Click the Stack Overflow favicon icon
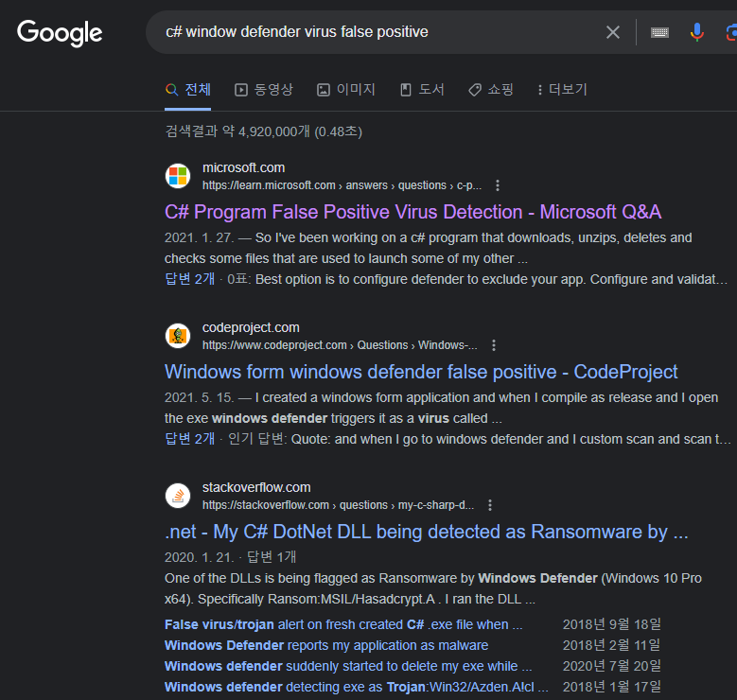This screenshot has width=737, height=700. pos(178,496)
